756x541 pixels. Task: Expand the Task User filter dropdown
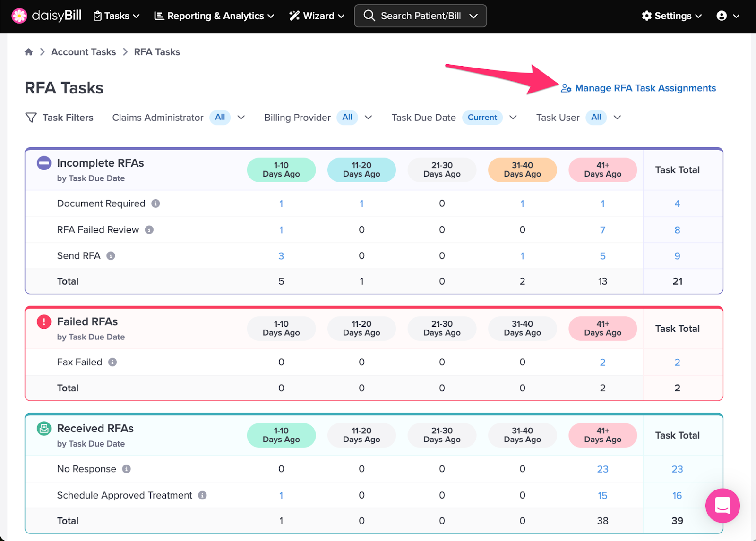pos(617,118)
